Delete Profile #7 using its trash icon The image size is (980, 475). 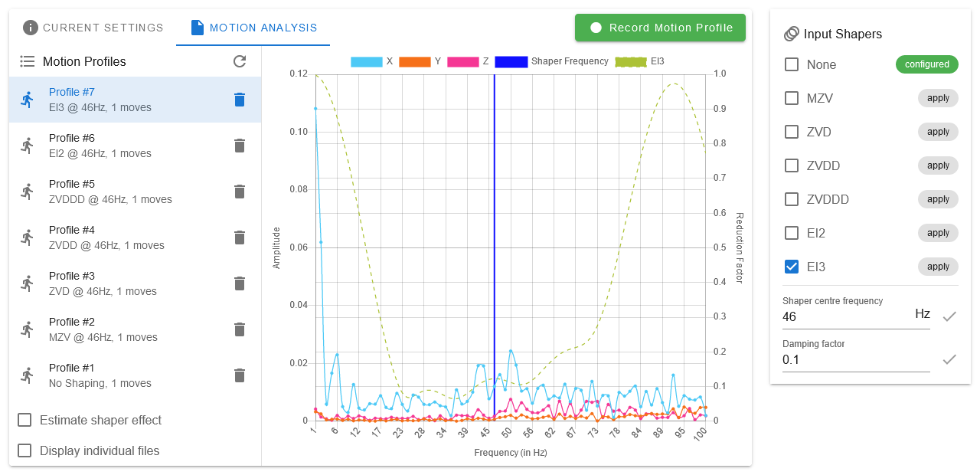(240, 100)
